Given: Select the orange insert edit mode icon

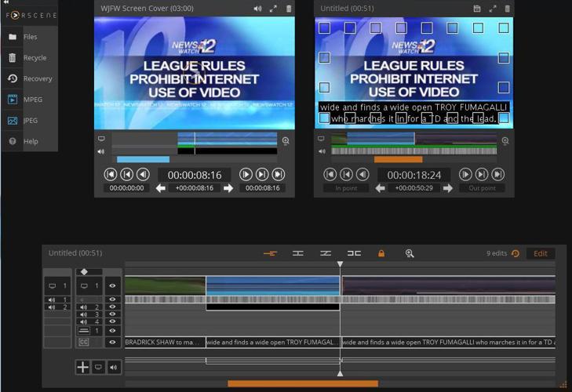Looking at the screenshot, I should pos(271,253).
